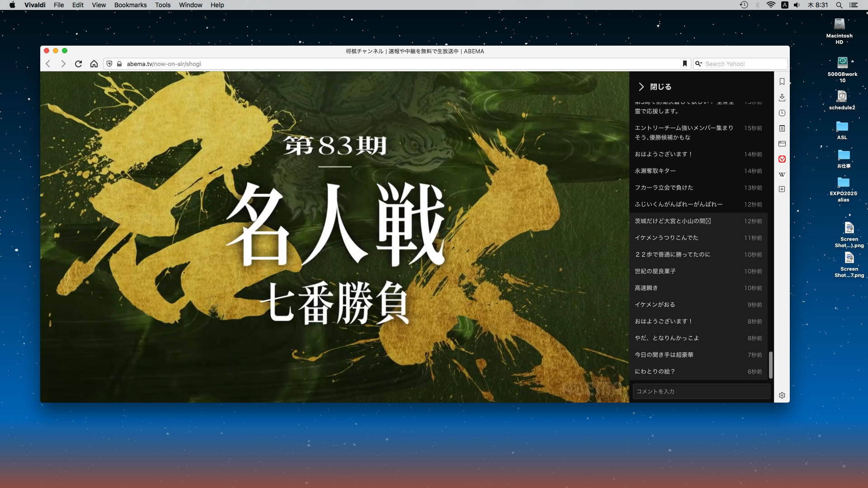Reload the ABEMA page

coord(78,64)
